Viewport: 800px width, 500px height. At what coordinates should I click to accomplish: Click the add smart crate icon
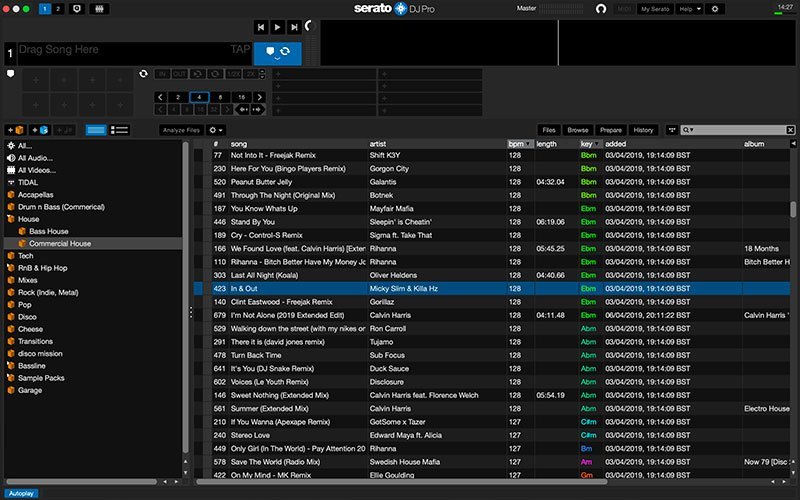coord(40,130)
